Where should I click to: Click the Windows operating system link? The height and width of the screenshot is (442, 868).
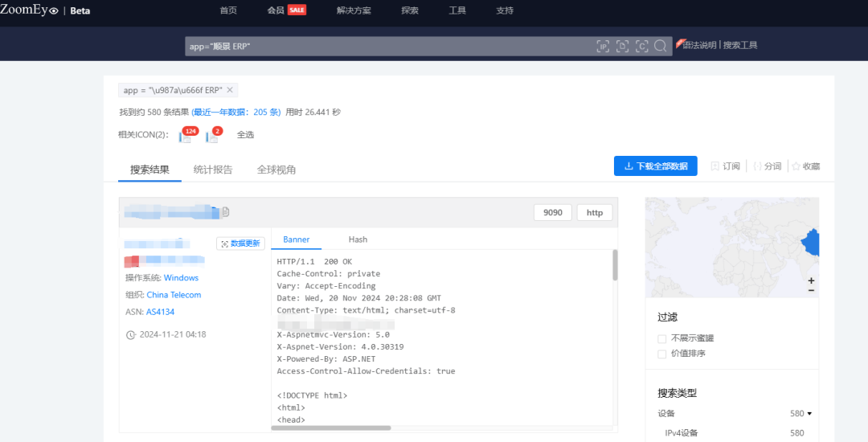pyautogui.click(x=181, y=278)
